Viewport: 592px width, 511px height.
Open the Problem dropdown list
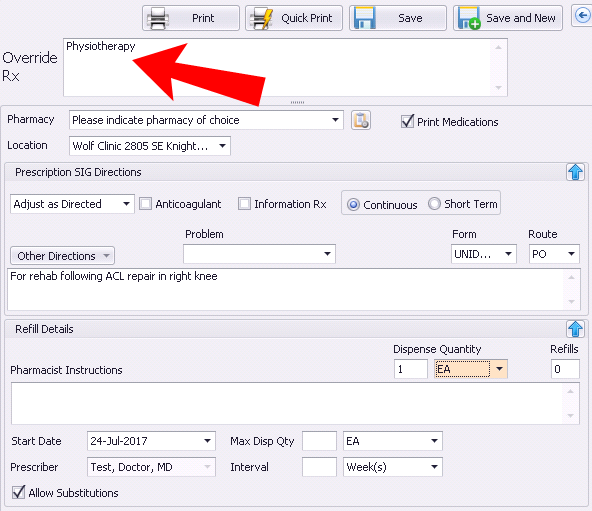click(259, 254)
